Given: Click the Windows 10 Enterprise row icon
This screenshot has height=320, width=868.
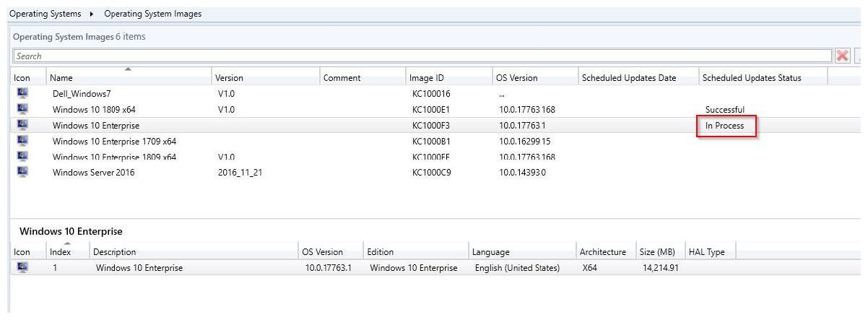Looking at the screenshot, I should point(22,125).
